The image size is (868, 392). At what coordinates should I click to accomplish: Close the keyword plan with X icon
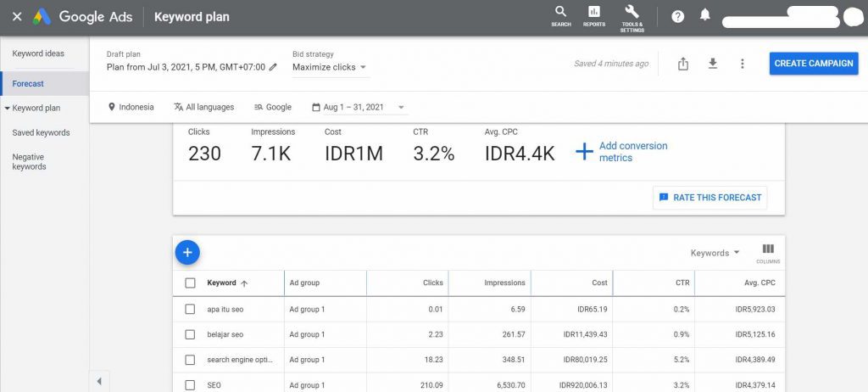click(x=17, y=17)
